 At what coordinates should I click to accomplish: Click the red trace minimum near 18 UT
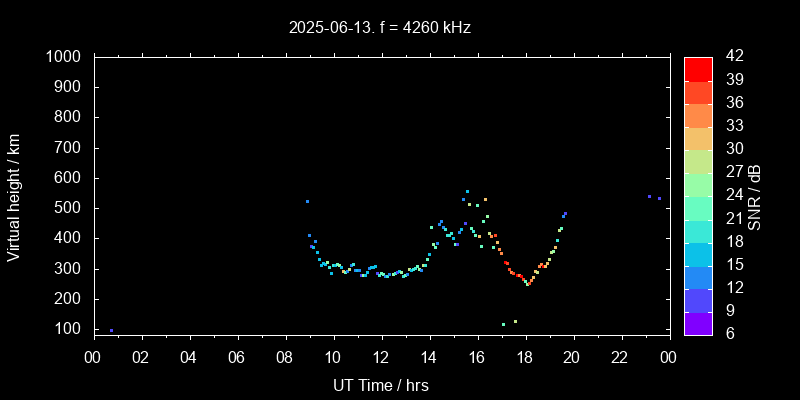[x=527, y=283]
